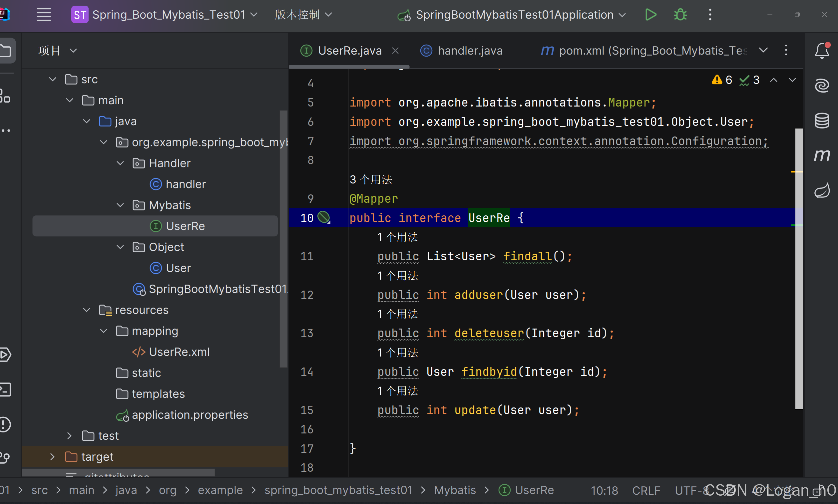Image resolution: width=838 pixels, height=504 pixels.
Task: Open the Terminal tool window
Action: tap(5, 389)
